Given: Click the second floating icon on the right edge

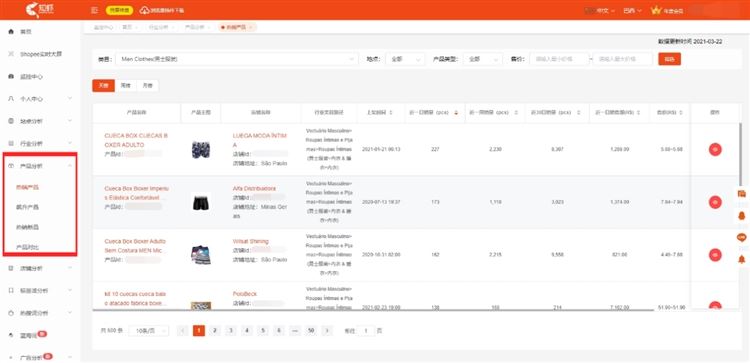Looking at the screenshot, I should pos(742,216).
